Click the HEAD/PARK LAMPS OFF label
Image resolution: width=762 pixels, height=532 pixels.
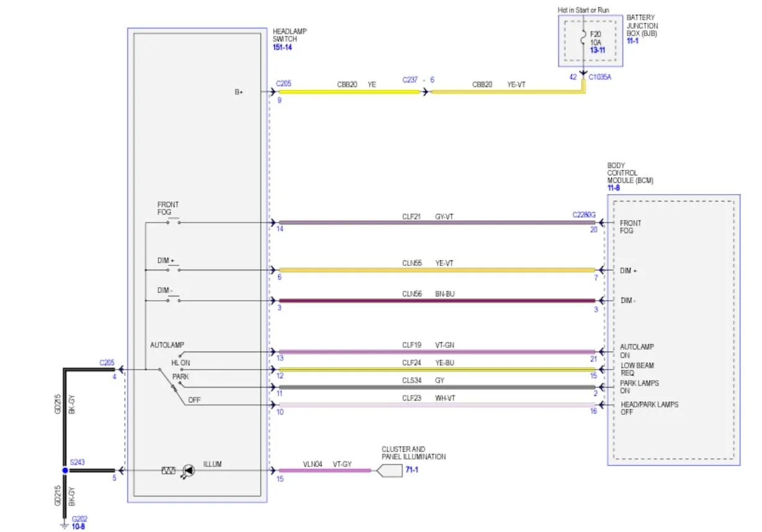coord(649,408)
